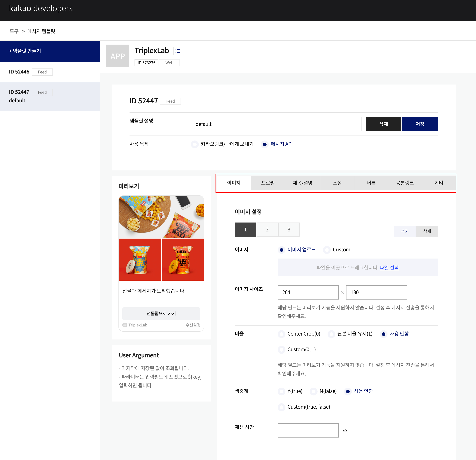Viewport: 476px width, 460px height.
Task: Click the gray APP placeholder icon
Action: pos(117,56)
